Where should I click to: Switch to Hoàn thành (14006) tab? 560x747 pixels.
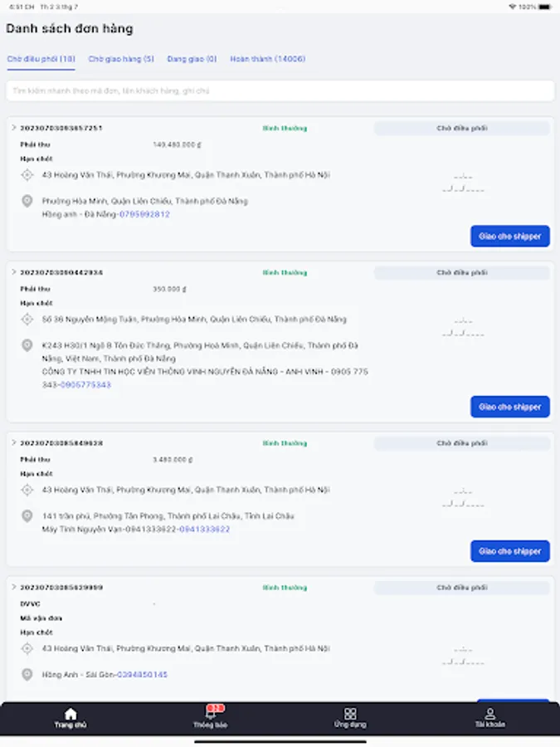pyautogui.click(x=267, y=59)
